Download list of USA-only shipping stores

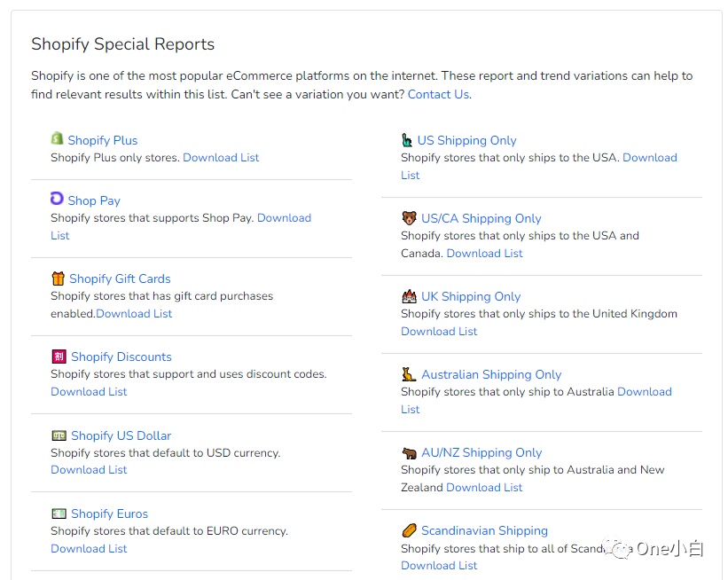(650, 158)
